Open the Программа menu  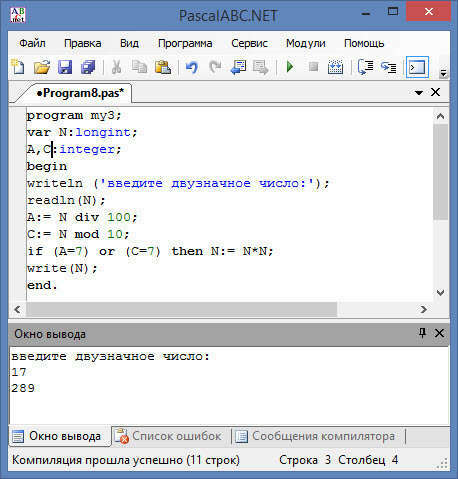(185, 43)
